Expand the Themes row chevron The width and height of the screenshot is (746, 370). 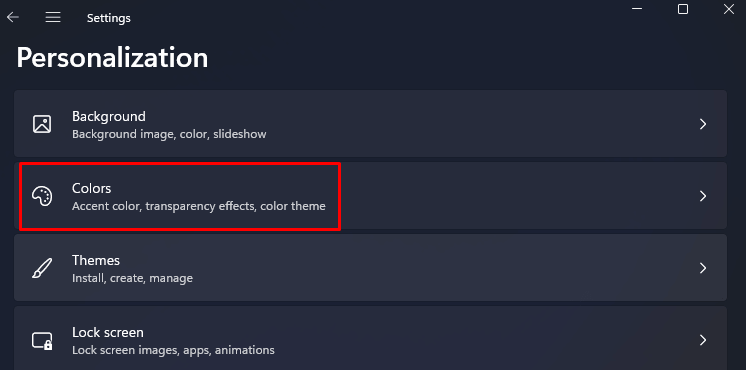[x=703, y=268]
